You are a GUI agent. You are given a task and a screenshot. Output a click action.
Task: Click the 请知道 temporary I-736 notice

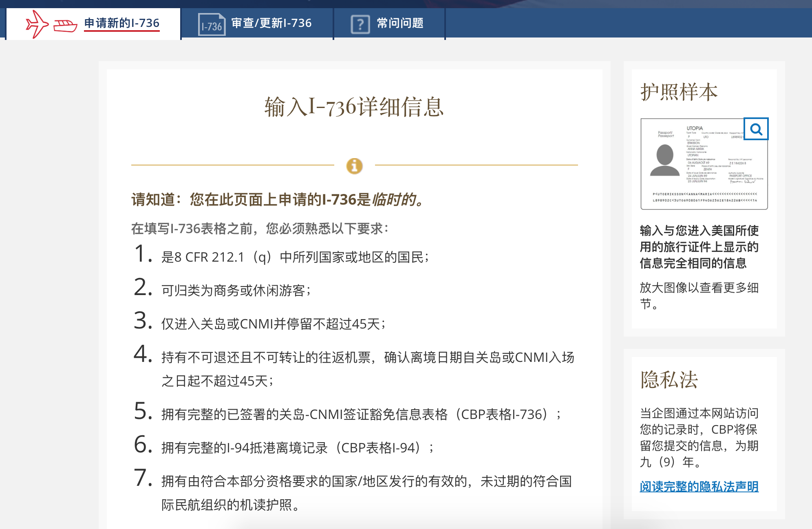[x=278, y=199]
